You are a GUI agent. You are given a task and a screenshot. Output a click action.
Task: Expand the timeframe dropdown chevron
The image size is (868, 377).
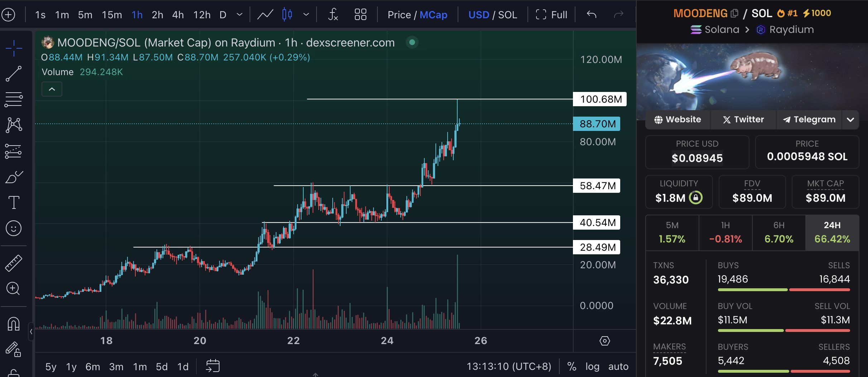(x=240, y=15)
